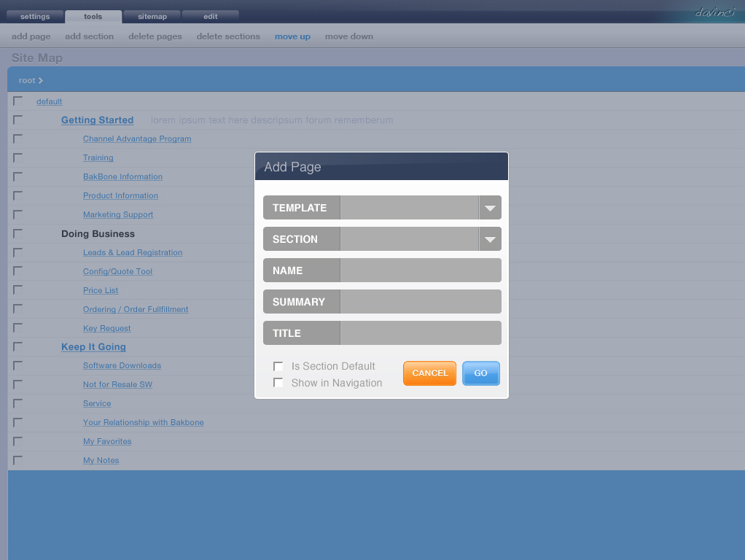The image size is (745, 560).
Task: Open the Not for Resale SW link
Action: [117, 384]
